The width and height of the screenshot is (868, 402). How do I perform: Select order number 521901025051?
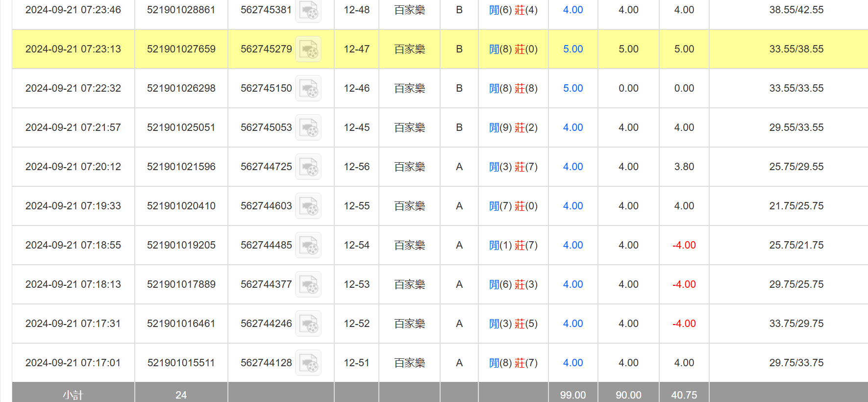pos(181,127)
